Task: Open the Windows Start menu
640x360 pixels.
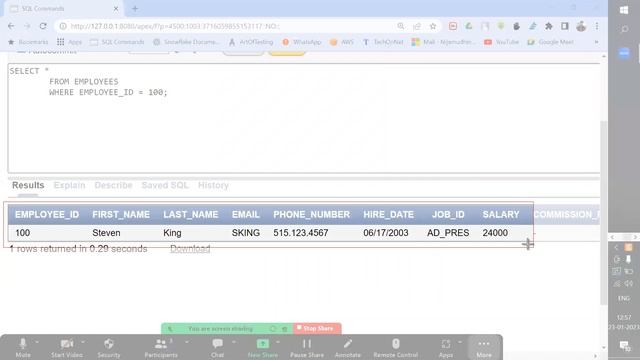Action: point(624,10)
